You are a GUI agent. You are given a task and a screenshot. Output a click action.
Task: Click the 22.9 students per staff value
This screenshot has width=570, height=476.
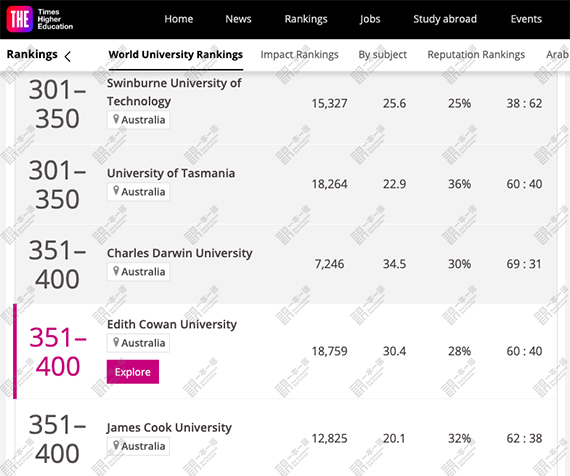click(394, 184)
